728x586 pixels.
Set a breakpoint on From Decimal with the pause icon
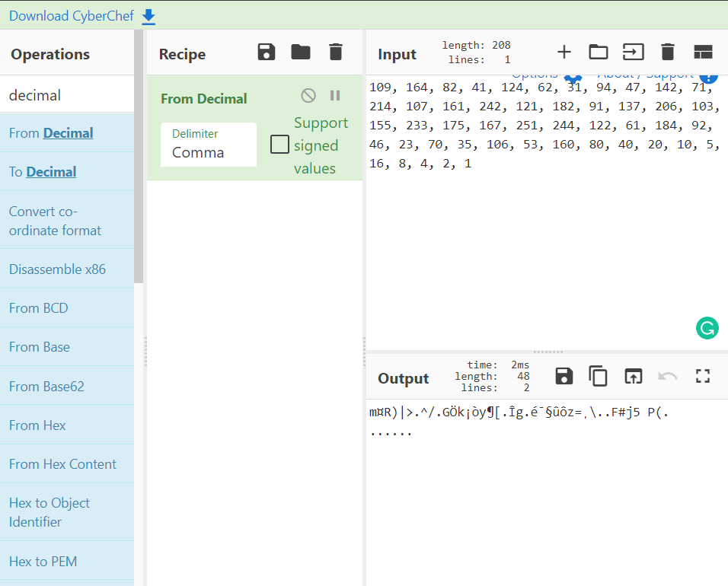[x=335, y=96]
